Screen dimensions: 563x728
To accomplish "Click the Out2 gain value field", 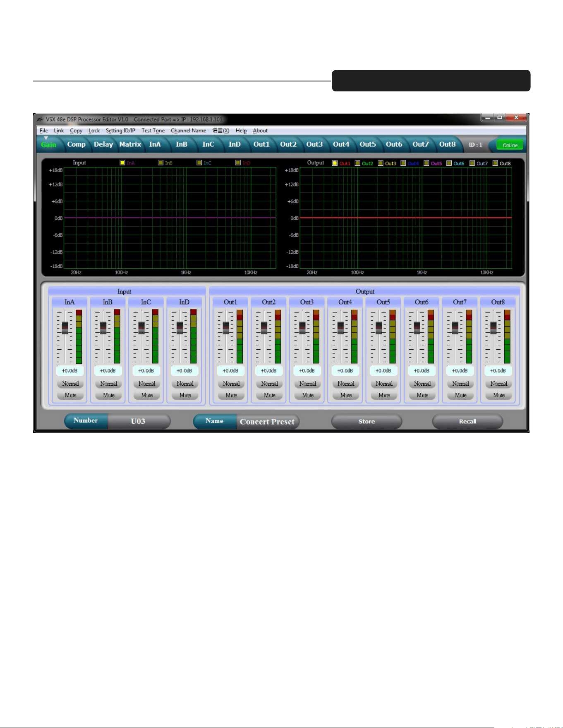I will [269, 371].
